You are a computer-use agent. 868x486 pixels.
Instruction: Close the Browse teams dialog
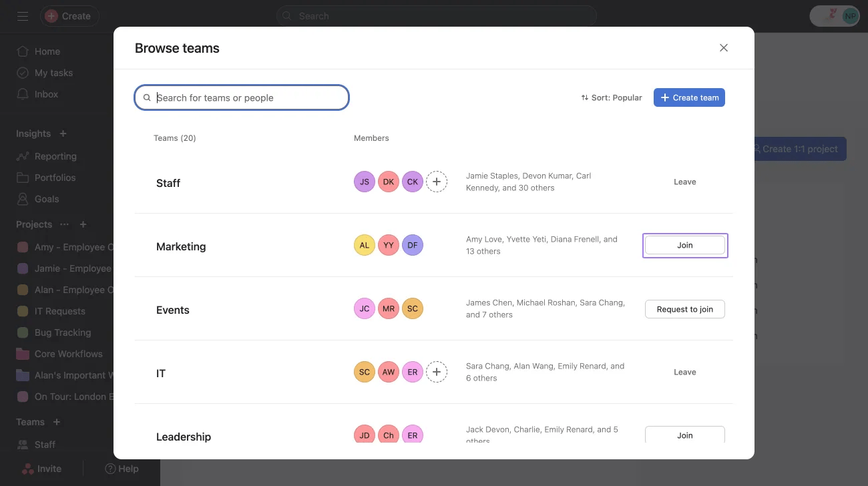pyautogui.click(x=724, y=48)
